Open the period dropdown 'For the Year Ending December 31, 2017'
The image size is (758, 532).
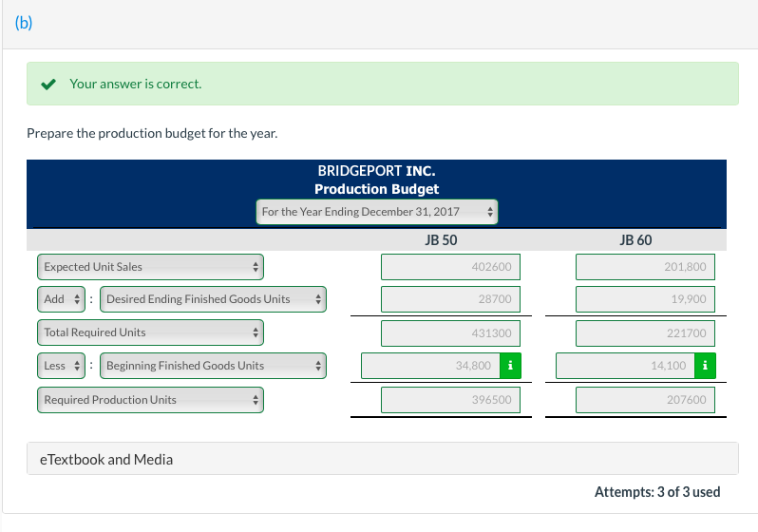pos(376,212)
